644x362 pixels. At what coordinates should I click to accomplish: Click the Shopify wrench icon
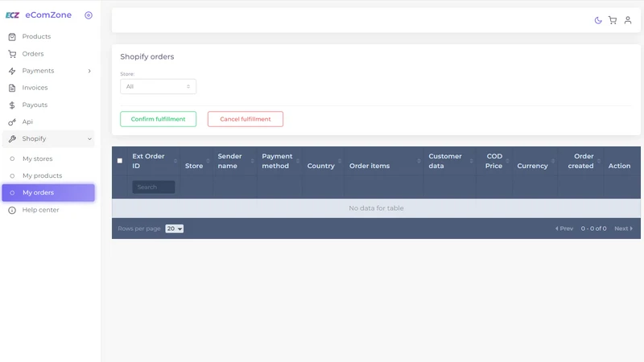tap(12, 138)
